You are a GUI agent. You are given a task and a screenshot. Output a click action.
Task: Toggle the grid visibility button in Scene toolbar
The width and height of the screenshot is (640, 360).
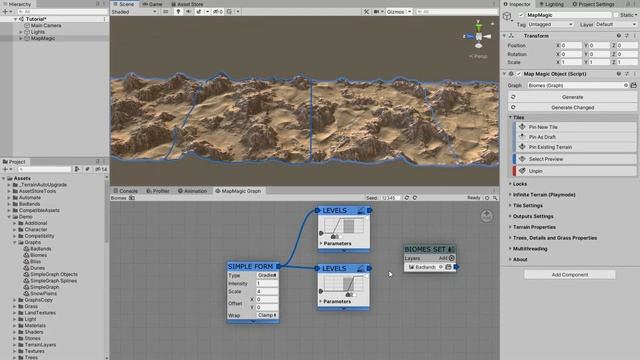click(x=229, y=12)
